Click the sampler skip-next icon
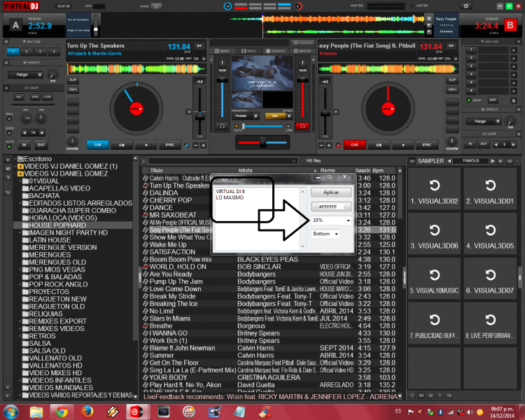The image size is (525, 420). pyautogui.click(x=500, y=161)
